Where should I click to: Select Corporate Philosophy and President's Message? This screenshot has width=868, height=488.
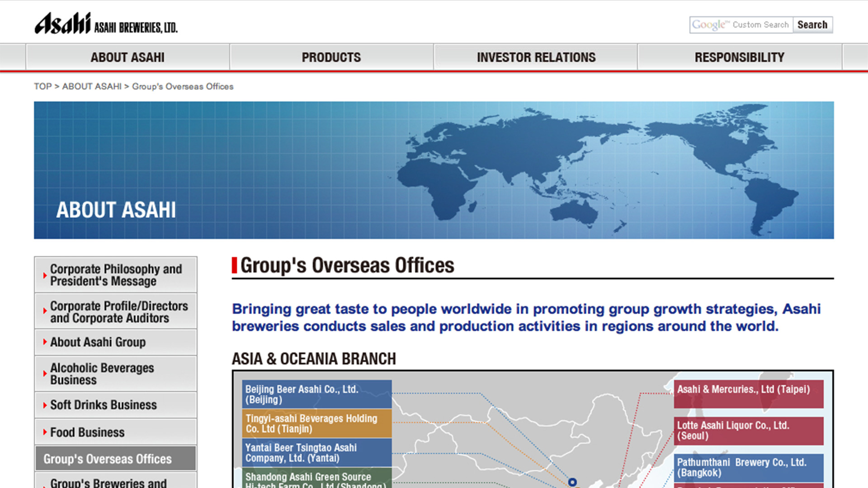click(116, 275)
